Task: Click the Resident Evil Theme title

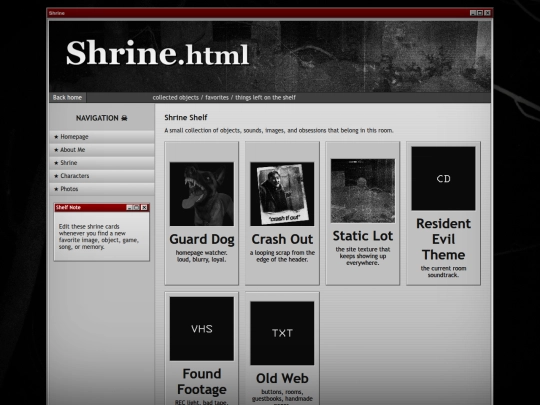Action: [444, 239]
